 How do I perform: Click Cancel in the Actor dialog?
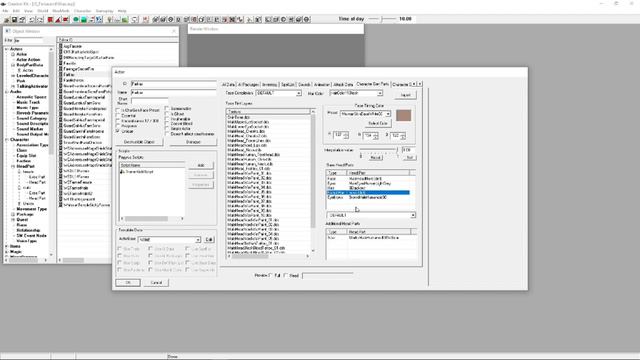click(156, 282)
